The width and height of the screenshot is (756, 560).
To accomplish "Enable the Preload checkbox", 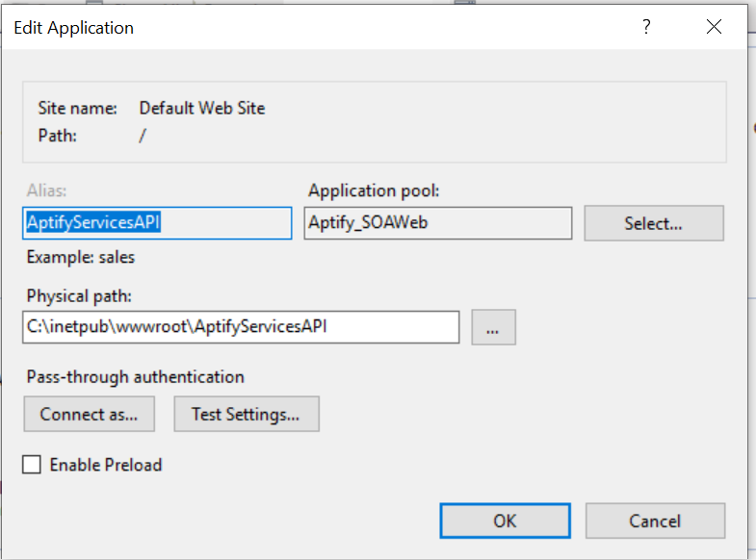I will point(32,465).
